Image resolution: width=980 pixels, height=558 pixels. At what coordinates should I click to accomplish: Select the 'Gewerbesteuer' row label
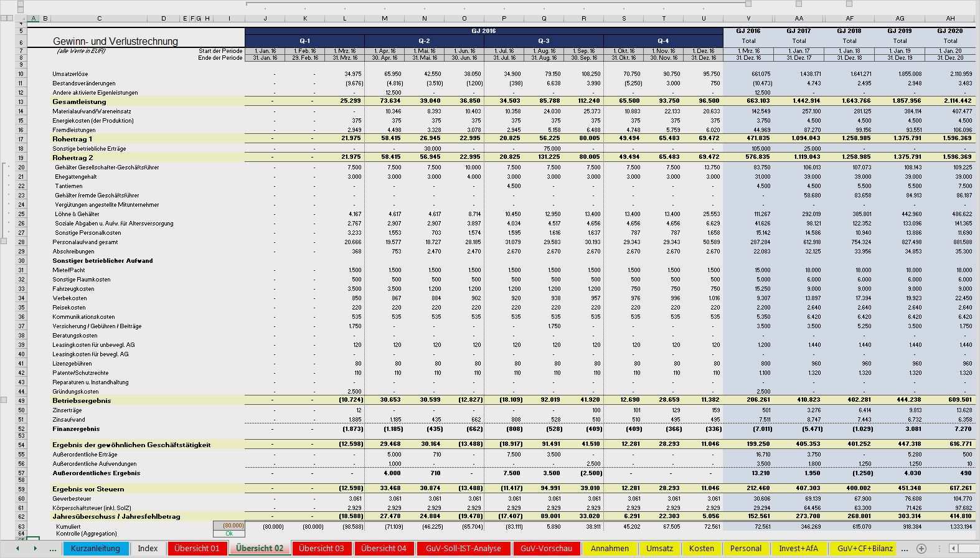[72, 498]
